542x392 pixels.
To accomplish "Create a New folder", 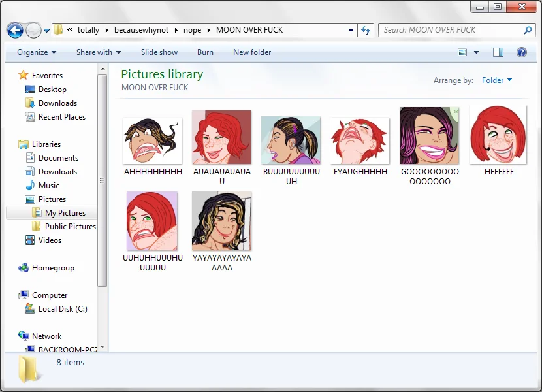I will 252,52.
